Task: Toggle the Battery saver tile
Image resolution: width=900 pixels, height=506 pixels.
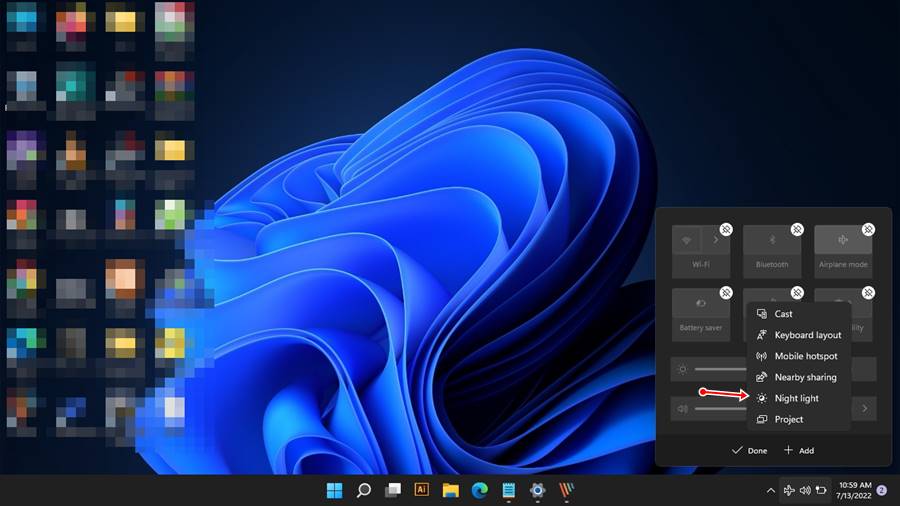Action: [701, 303]
